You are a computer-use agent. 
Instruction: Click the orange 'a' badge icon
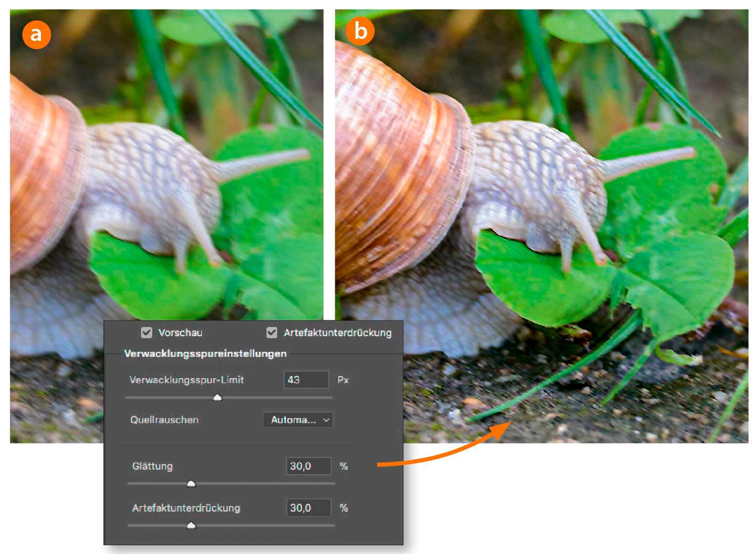click(x=36, y=34)
